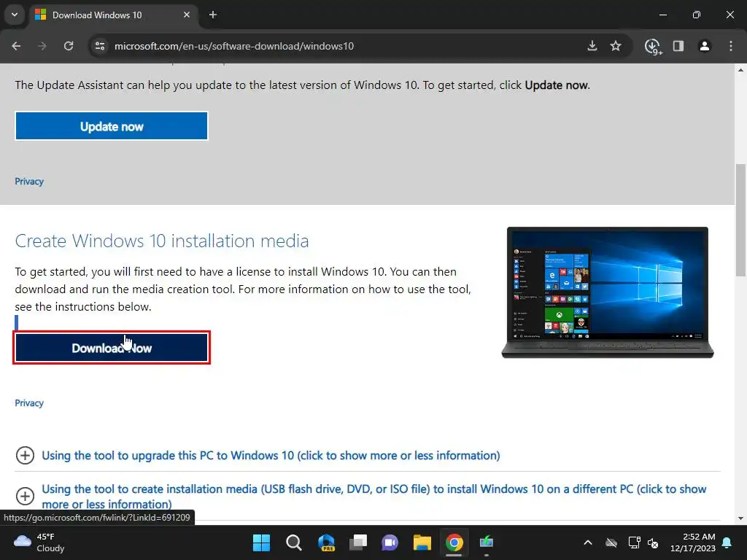747x560 pixels.
Task: Open the tab search dropdown arrow
Action: pyautogui.click(x=15, y=15)
